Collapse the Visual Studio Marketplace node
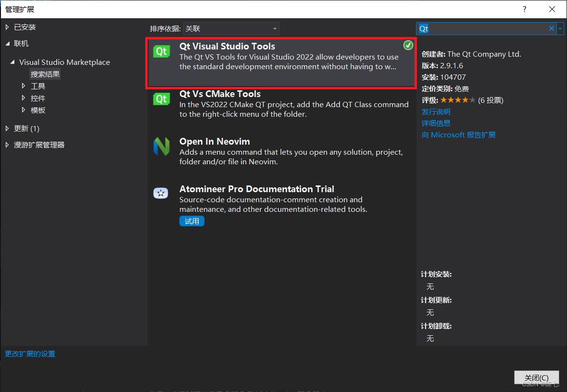The width and height of the screenshot is (567, 392). tap(13, 62)
